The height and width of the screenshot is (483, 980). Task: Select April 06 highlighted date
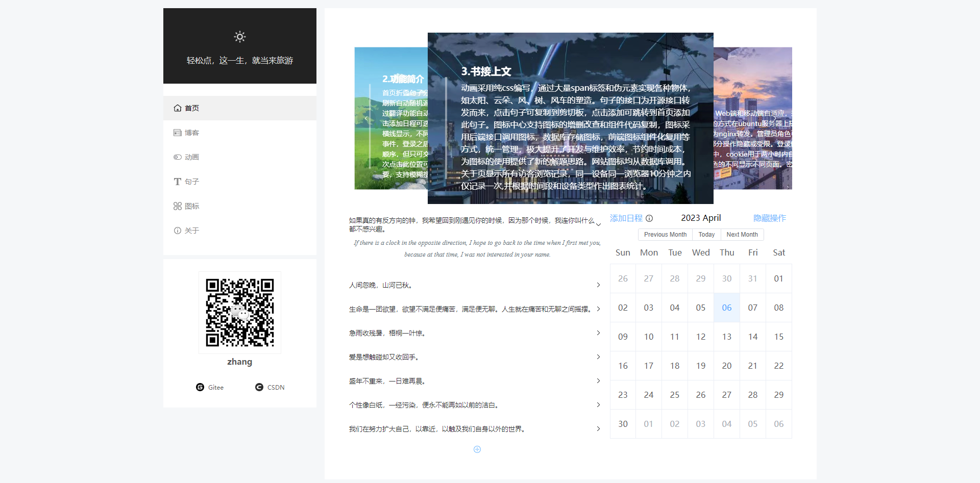(x=727, y=308)
